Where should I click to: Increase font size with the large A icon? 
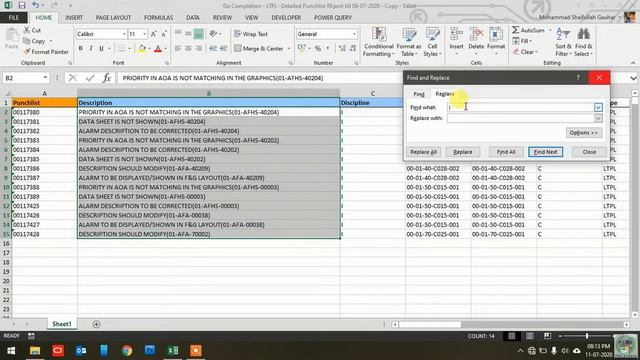coord(154,34)
